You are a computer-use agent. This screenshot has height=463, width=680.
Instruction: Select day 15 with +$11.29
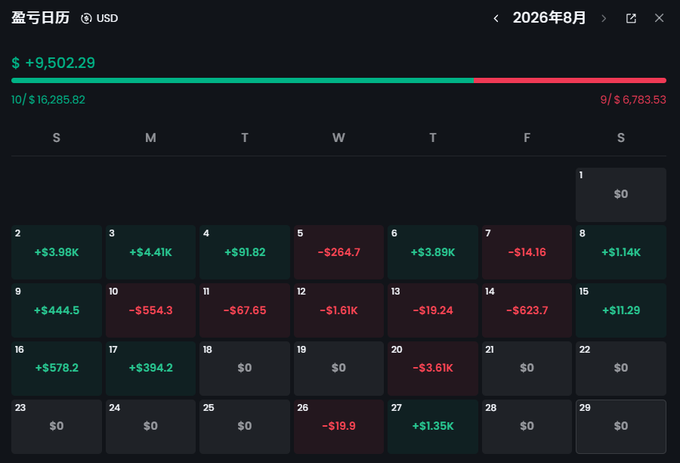click(x=621, y=310)
